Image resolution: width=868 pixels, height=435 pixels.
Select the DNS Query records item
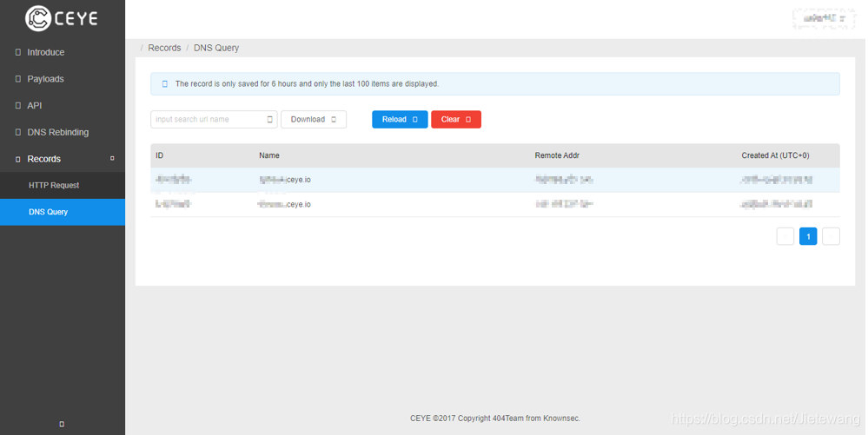tap(63, 212)
